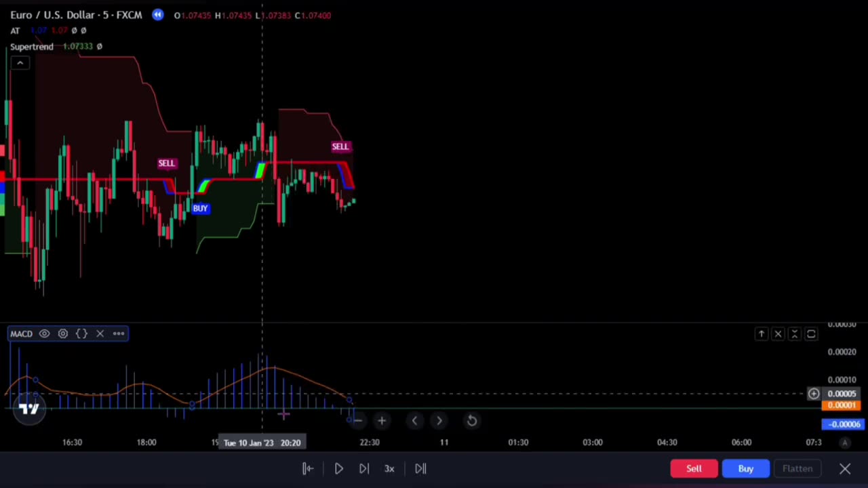Viewport: 868px width, 488px height.
Task: Click the 0.00005 crosshair price label
Action: (841, 394)
